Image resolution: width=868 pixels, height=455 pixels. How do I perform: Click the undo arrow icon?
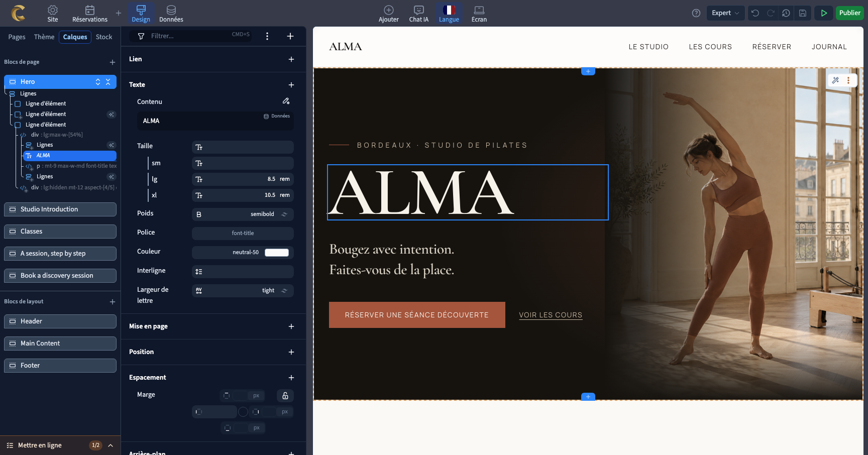pos(755,13)
